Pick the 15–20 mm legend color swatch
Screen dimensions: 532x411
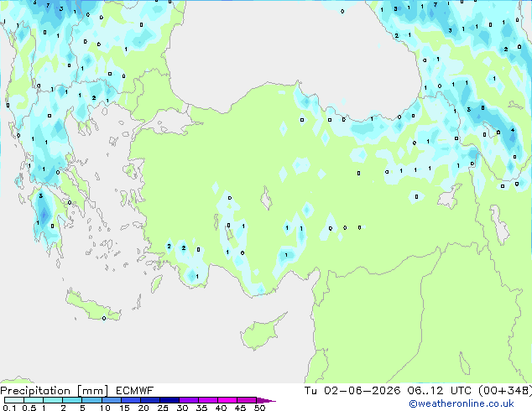point(130,400)
